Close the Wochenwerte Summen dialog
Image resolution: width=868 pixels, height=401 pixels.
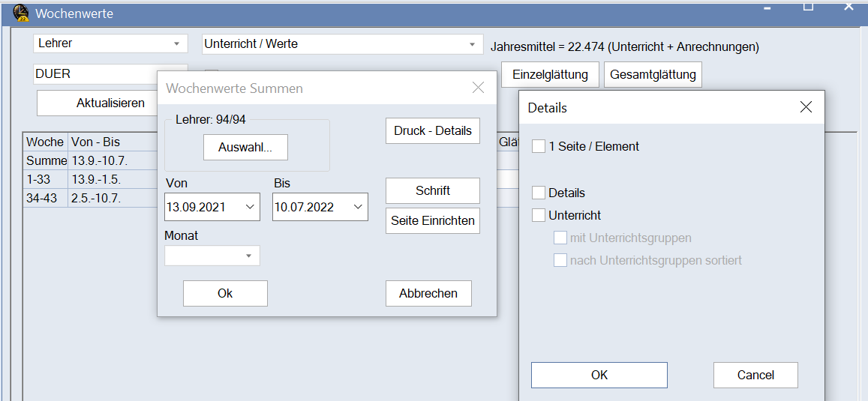pyautogui.click(x=478, y=88)
